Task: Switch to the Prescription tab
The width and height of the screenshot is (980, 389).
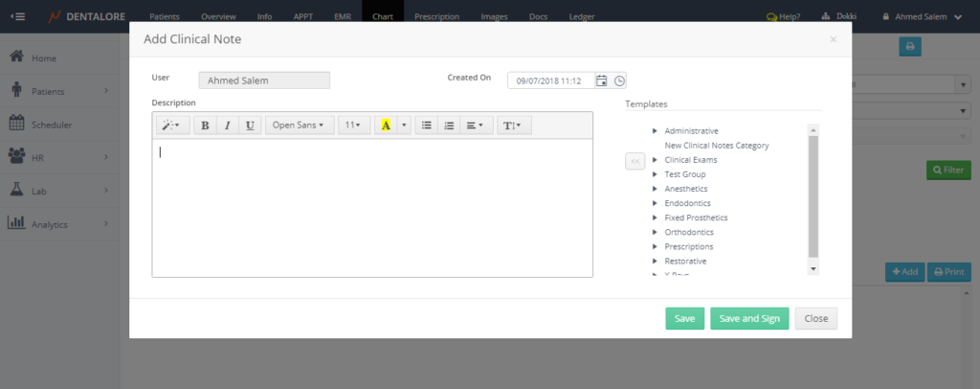Action: click(436, 17)
